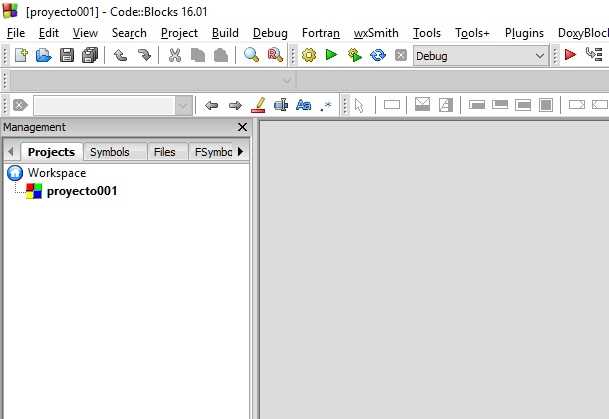Screen dimensions: 609x419
Task: Click the Save icon
Action: pos(67,55)
